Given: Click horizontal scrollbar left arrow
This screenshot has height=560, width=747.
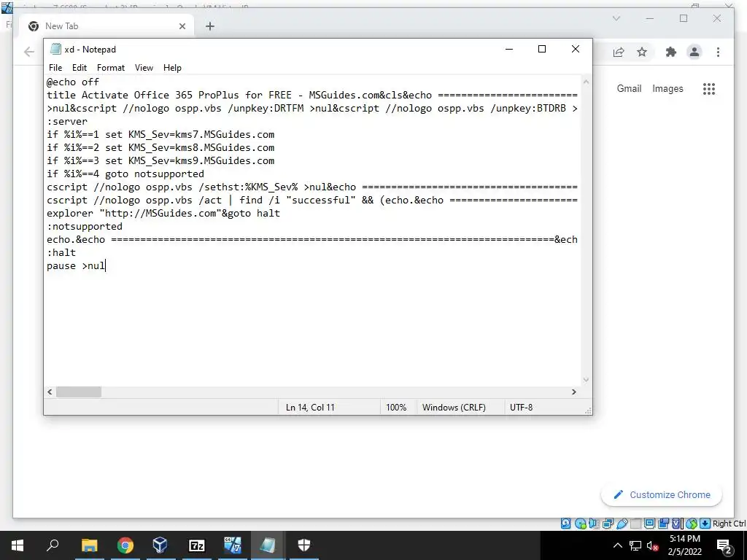Looking at the screenshot, I should 50,392.
